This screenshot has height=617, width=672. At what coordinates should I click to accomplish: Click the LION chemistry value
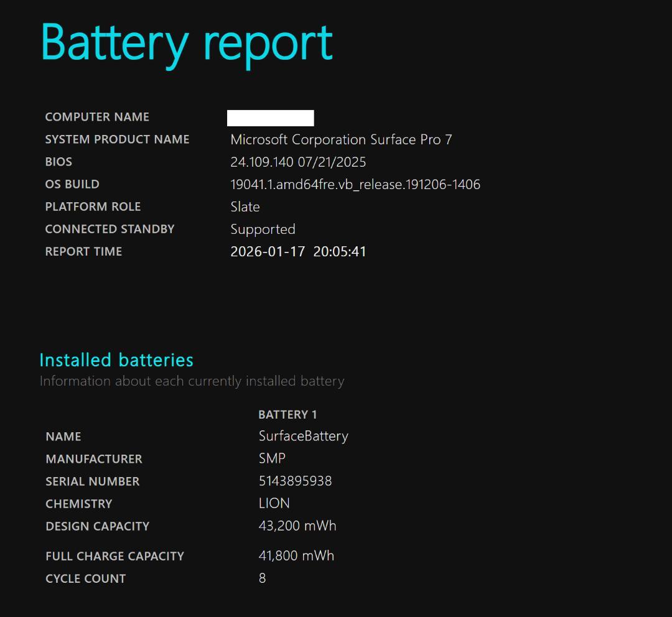[x=274, y=503]
